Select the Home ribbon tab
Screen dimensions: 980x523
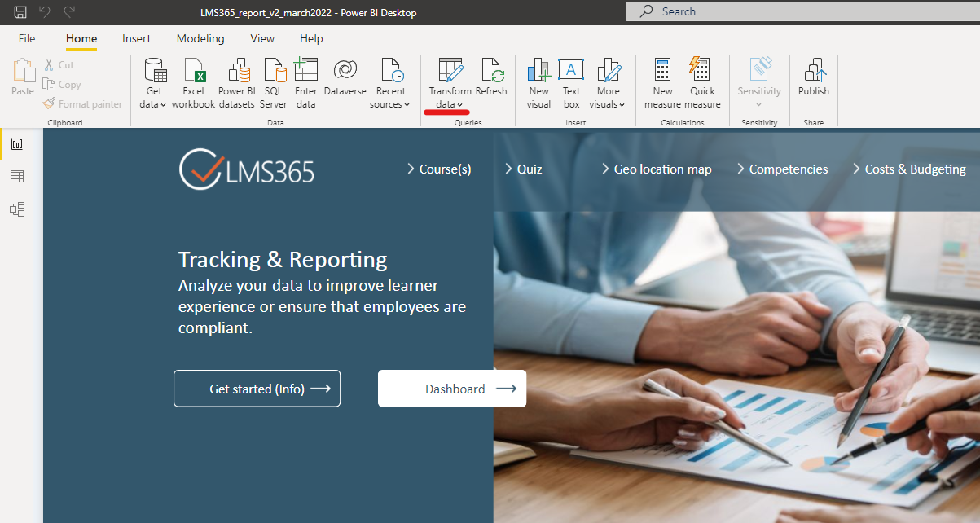pos(81,38)
